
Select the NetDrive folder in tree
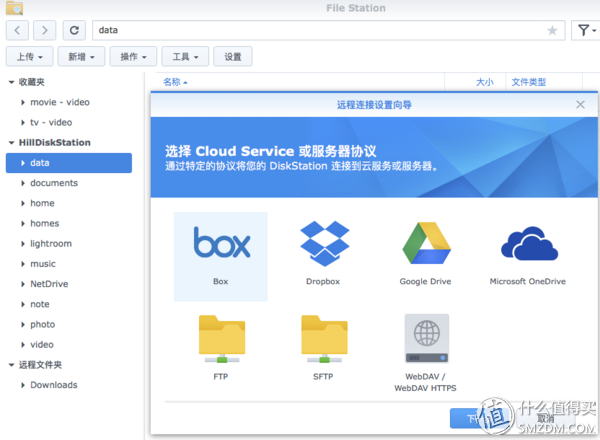pos(49,284)
